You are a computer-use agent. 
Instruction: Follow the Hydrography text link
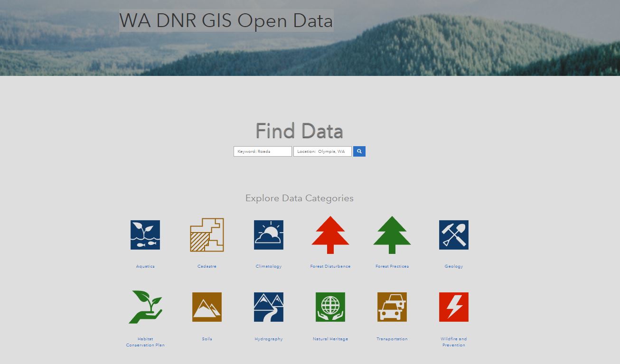coord(269,339)
